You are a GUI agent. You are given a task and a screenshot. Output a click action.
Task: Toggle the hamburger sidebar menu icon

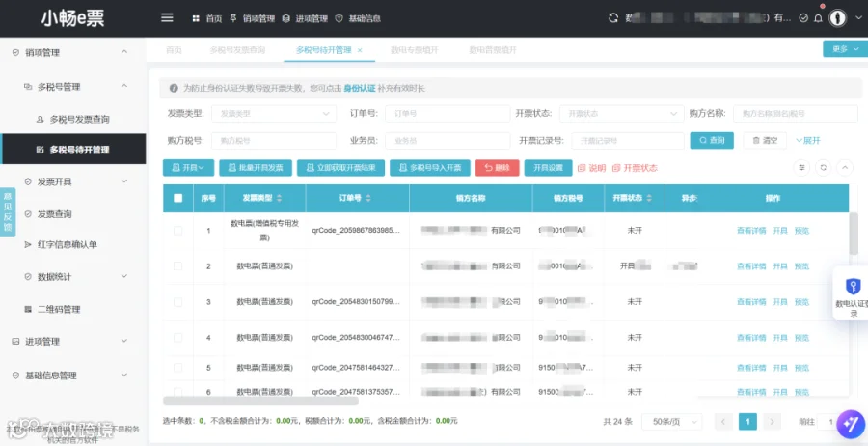point(167,17)
